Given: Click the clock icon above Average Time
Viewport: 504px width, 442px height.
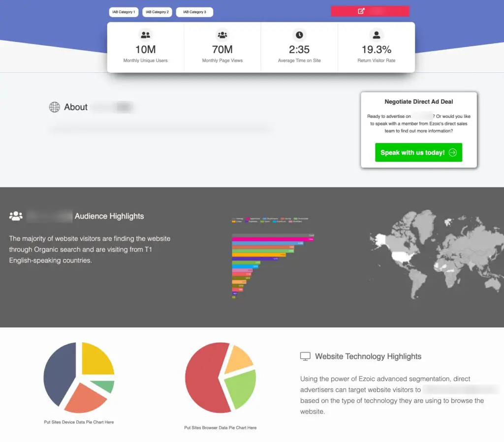Looking at the screenshot, I should click(299, 35).
